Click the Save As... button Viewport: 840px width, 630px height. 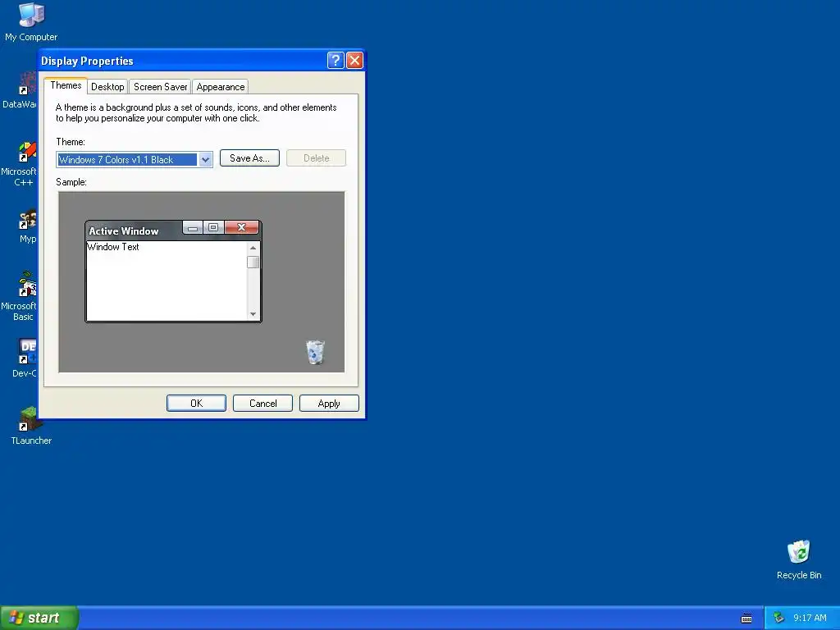click(x=249, y=158)
